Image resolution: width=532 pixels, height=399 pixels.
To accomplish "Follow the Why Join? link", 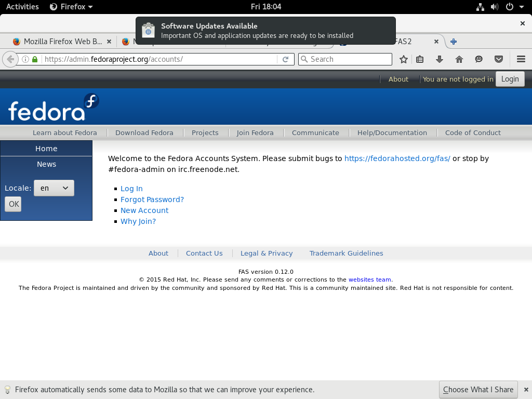I will (138, 221).
